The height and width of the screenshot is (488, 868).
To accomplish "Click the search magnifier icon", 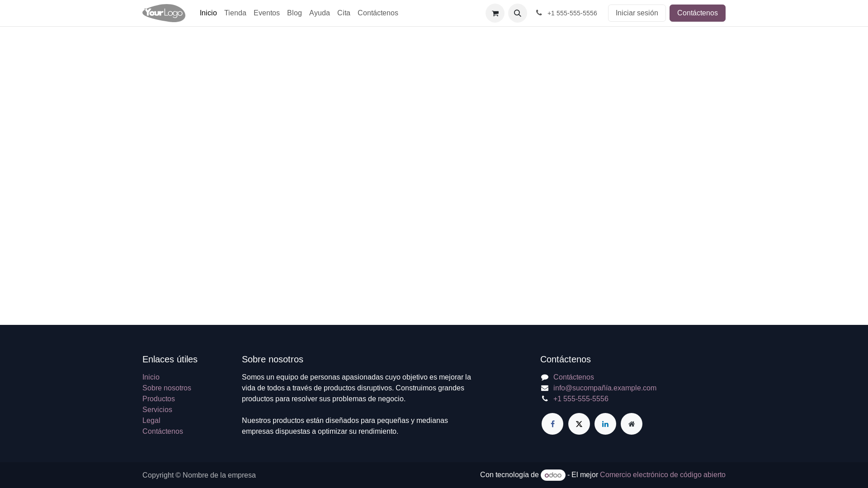I will [x=518, y=13].
